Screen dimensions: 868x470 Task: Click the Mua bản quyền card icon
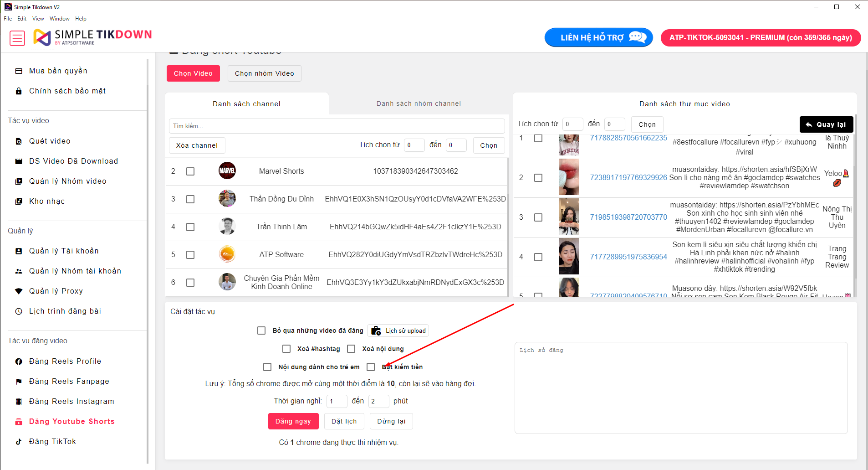tap(19, 71)
